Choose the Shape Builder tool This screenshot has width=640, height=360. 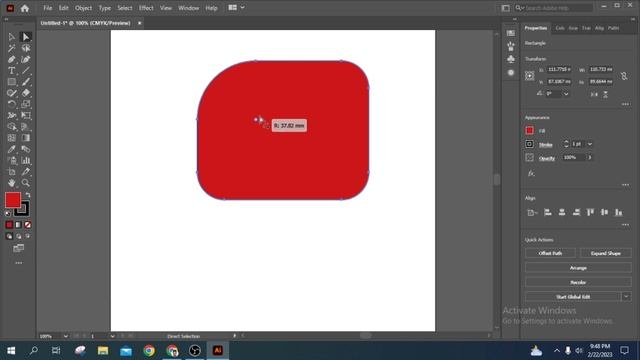pos(11,127)
